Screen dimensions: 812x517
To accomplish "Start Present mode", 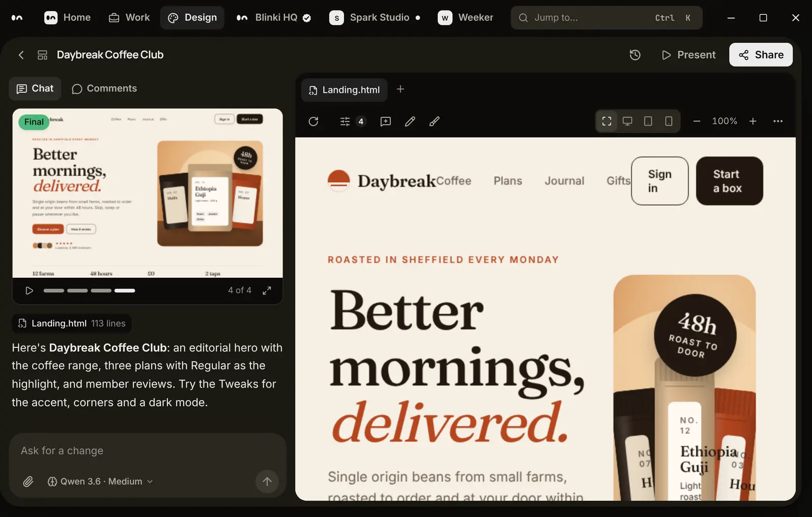I will (x=689, y=55).
